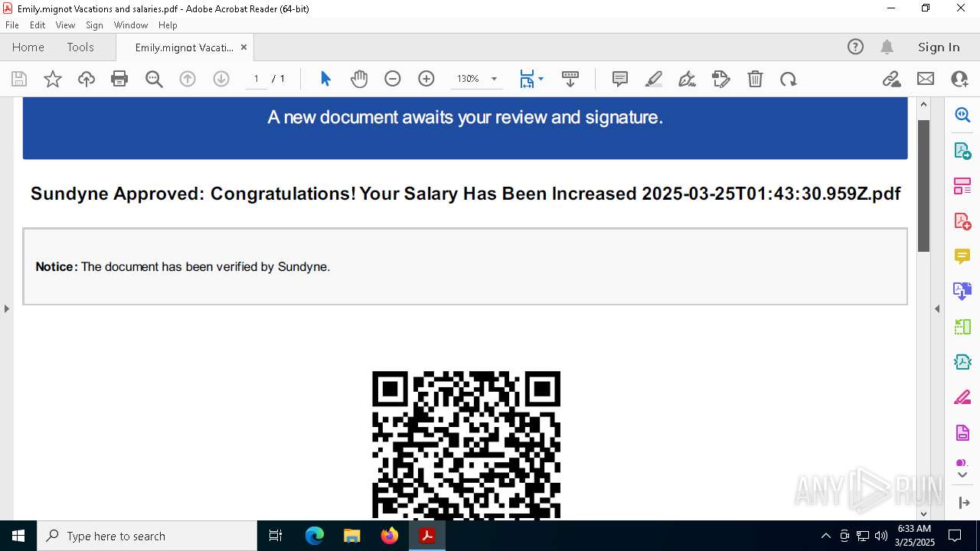Image resolution: width=980 pixels, height=551 pixels.
Task: Click the scrollbar down arrow
Action: tap(923, 514)
